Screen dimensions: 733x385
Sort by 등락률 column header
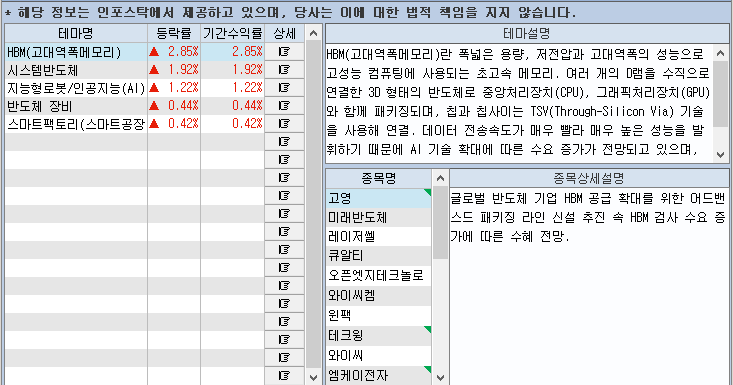174,33
